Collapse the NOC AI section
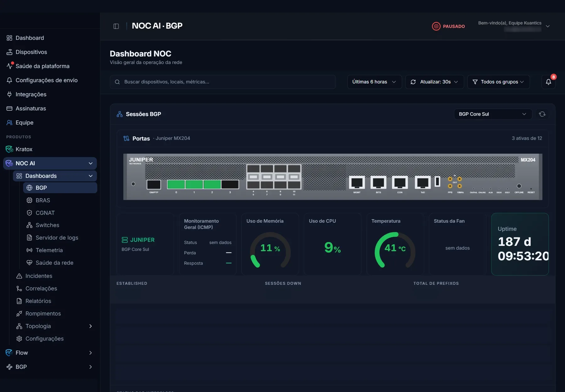Image resolution: width=565 pixels, height=392 pixels. [x=90, y=163]
